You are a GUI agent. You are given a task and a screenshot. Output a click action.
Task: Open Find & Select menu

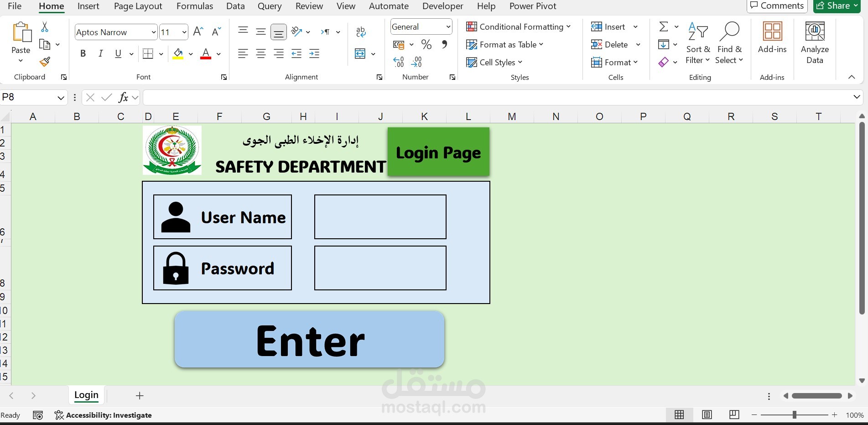(x=729, y=43)
